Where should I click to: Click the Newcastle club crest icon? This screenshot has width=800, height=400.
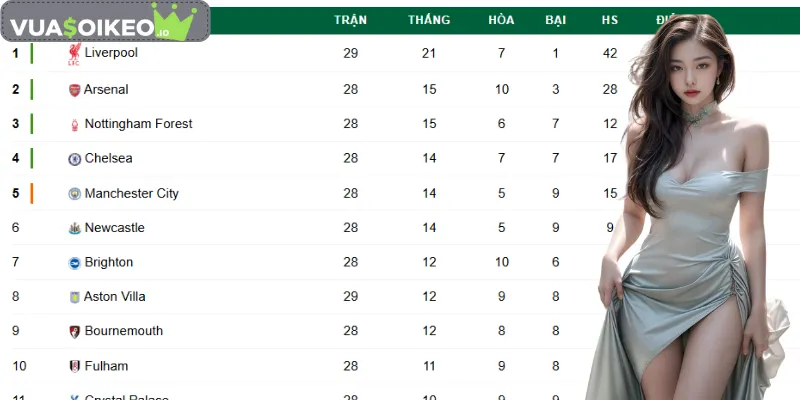[74, 228]
